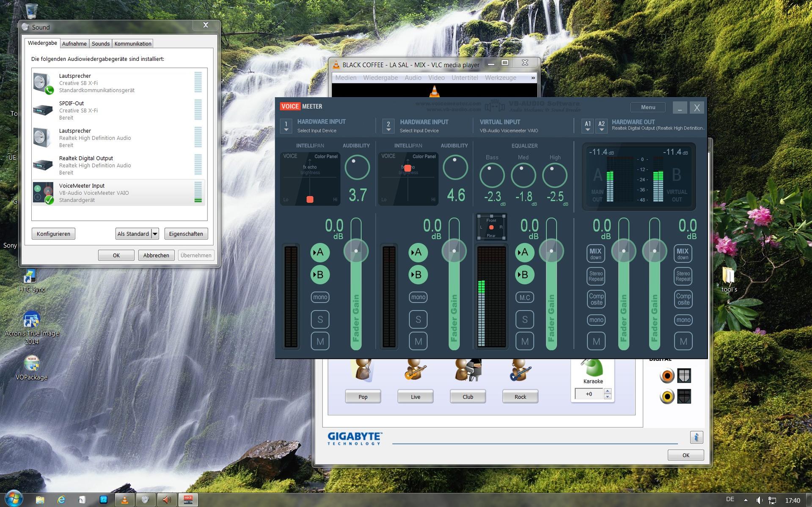This screenshot has width=812, height=507.
Task: Click the Pop singer figure icon
Action: tap(363, 371)
